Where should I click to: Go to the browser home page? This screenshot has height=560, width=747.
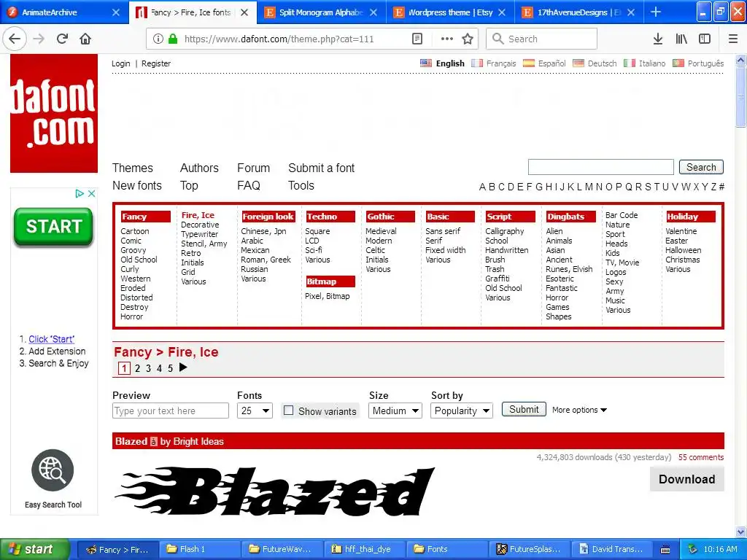click(x=85, y=39)
